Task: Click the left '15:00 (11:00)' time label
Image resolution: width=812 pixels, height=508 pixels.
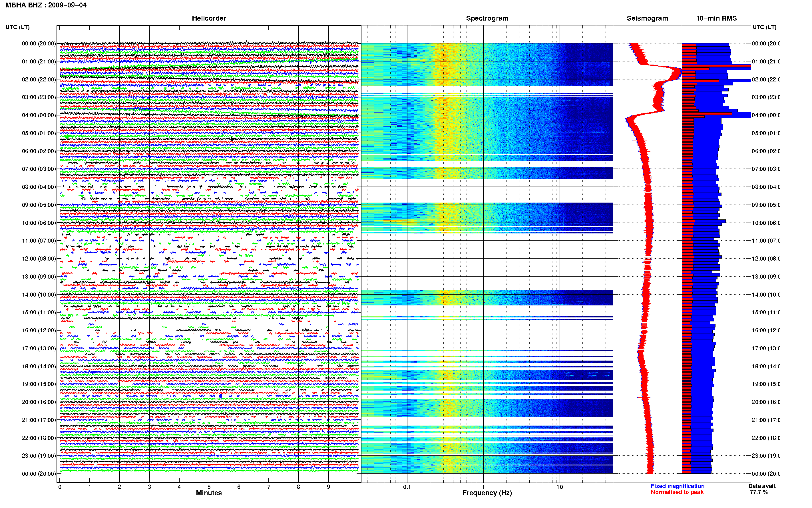Action: click(39, 313)
